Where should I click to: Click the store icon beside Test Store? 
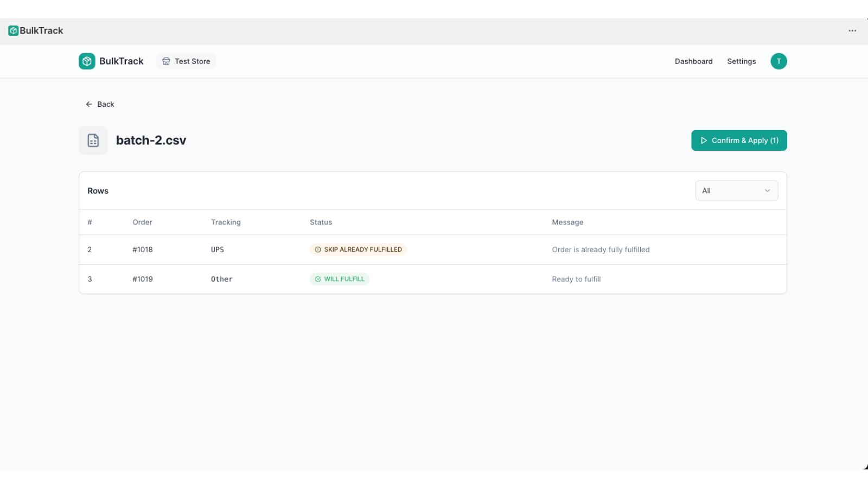pos(166,61)
